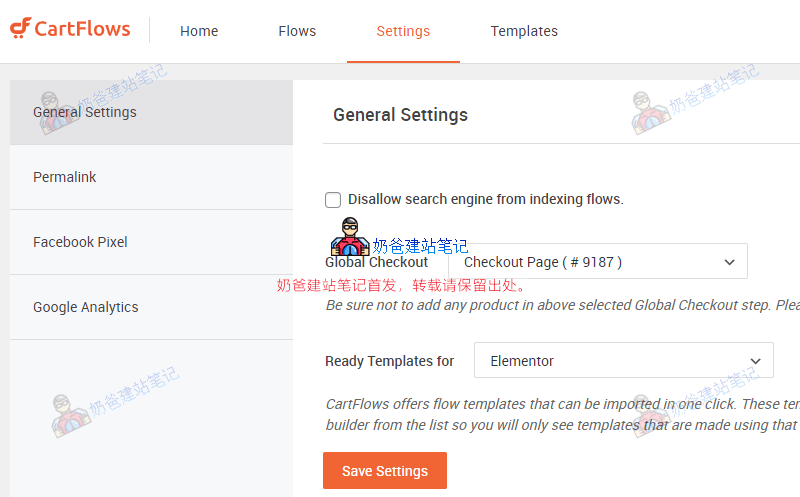Select General Settings in sidebar
This screenshot has height=497, width=800.
(85, 112)
